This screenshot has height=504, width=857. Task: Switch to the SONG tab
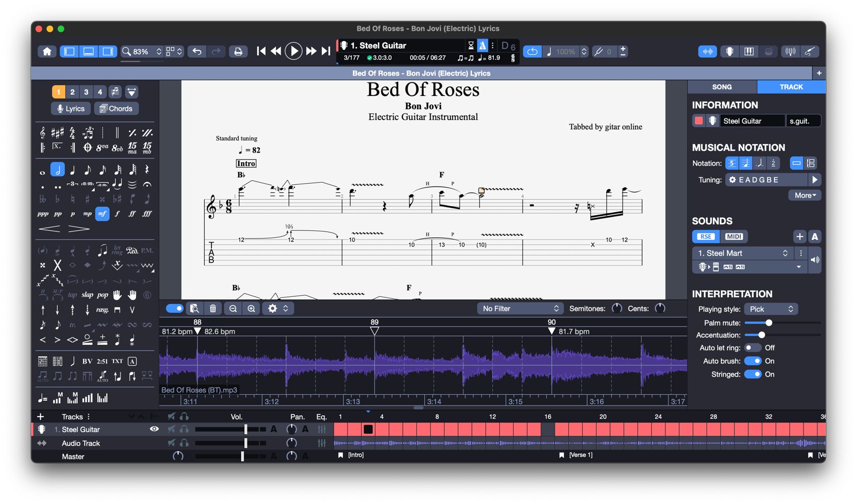pyautogui.click(x=721, y=87)
